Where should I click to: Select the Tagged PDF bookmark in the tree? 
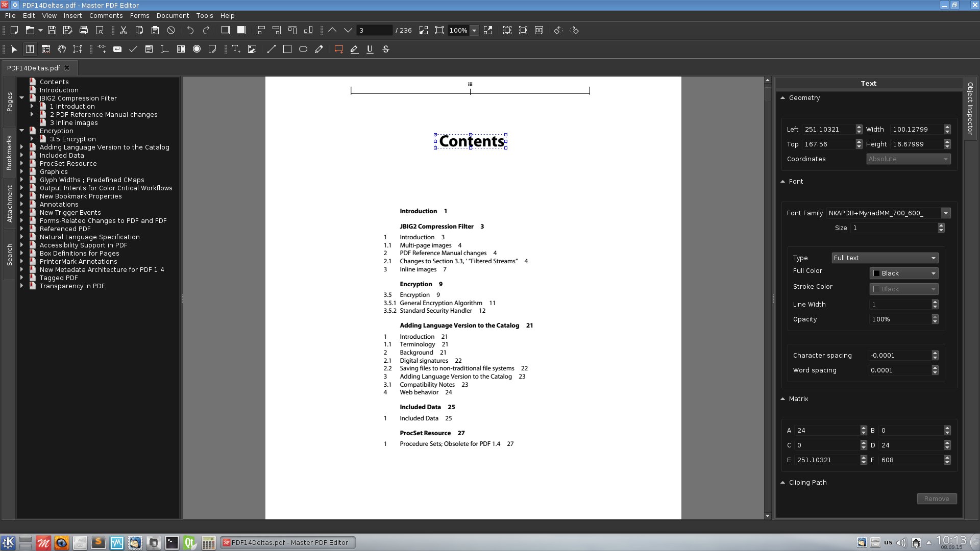59,278
